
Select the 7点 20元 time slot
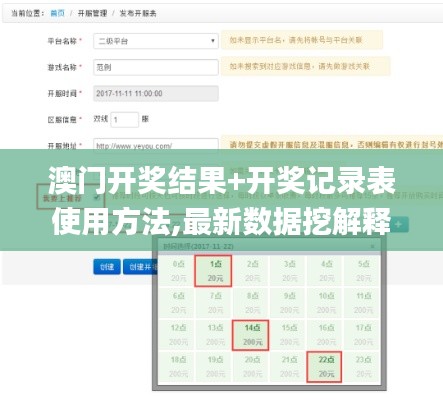tap(213, 303)
